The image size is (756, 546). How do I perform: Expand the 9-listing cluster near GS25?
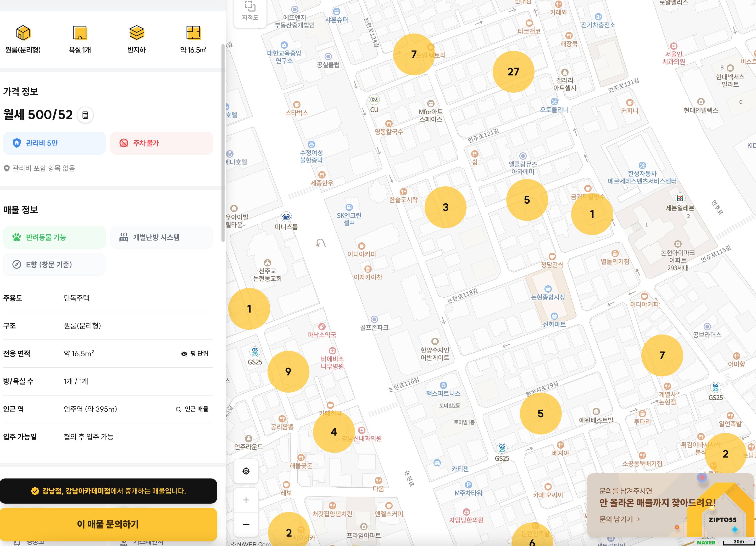pyautogui.click(x=288, y=371)
